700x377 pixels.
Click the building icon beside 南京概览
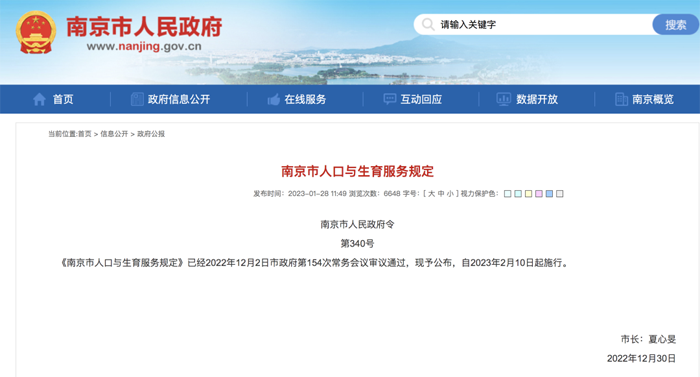pyautogui.click(x=621, y=99)
